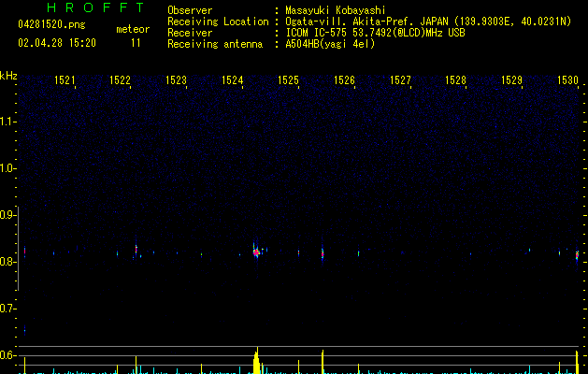Click the 'Receiver' field label
The height and width of the screenshot is (374, 588).
pos(190,33)
